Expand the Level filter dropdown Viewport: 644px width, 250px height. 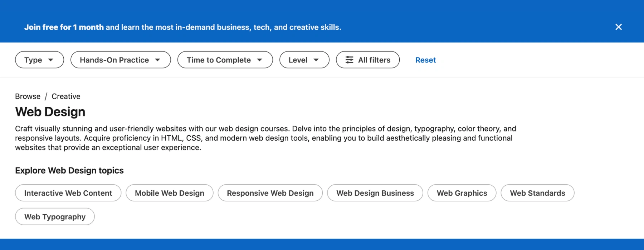coord(304,60)
